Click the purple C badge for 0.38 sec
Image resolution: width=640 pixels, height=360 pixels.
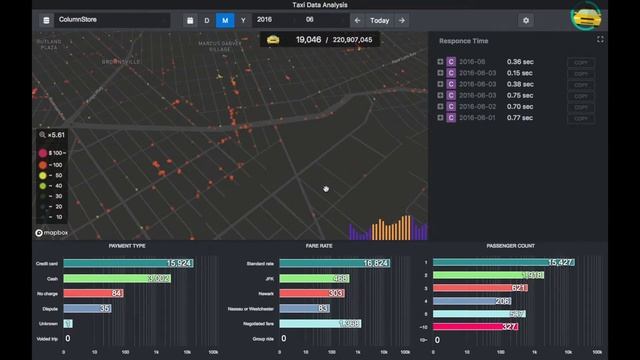point(451,84)
